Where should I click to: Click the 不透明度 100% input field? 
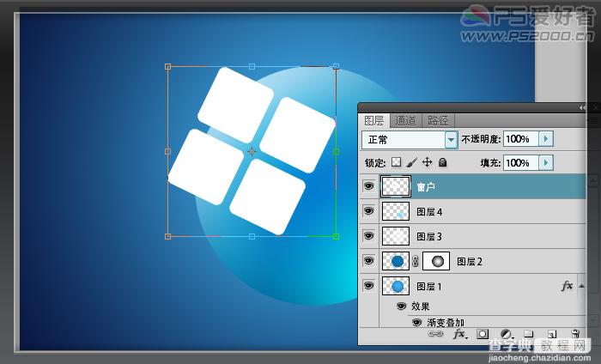click(520, 139)
